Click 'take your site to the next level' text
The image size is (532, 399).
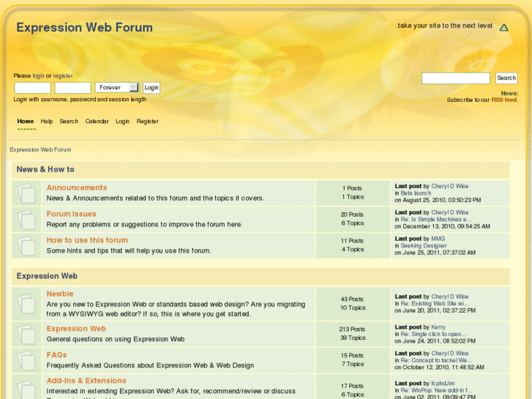[445, 26]
